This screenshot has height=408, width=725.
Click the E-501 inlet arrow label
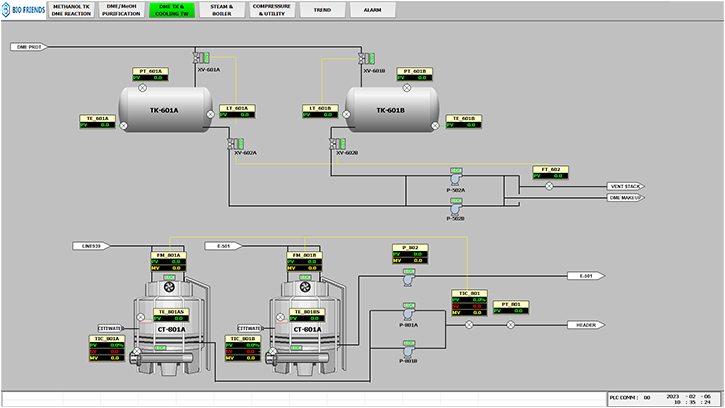pyautogui.click(x=223, y=246)
